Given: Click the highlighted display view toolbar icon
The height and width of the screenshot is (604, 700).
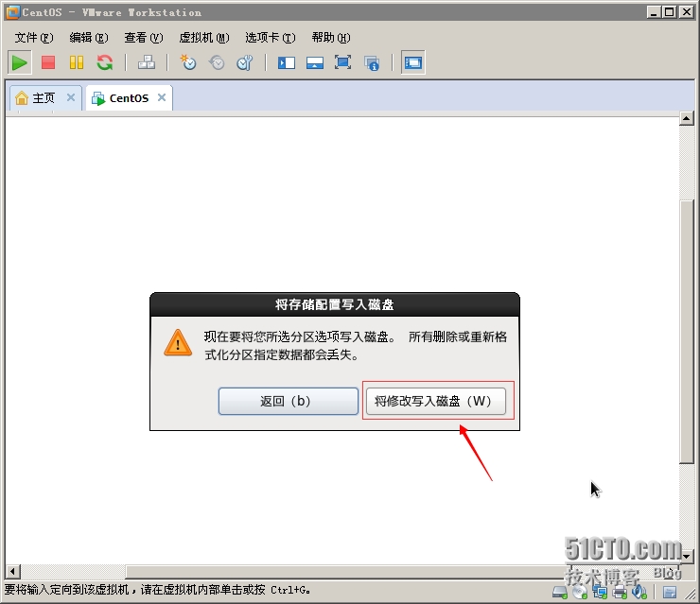Looking at the screenshot, I should [x=413, y=62].
